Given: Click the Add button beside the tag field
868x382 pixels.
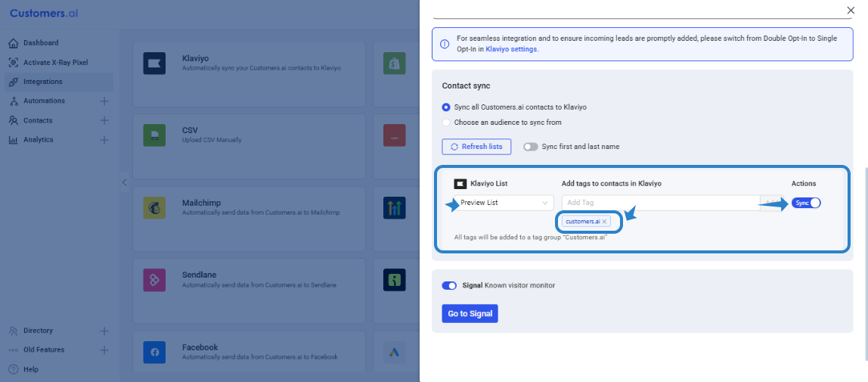Looking at the screenshot, I should [x=771, y=203].
